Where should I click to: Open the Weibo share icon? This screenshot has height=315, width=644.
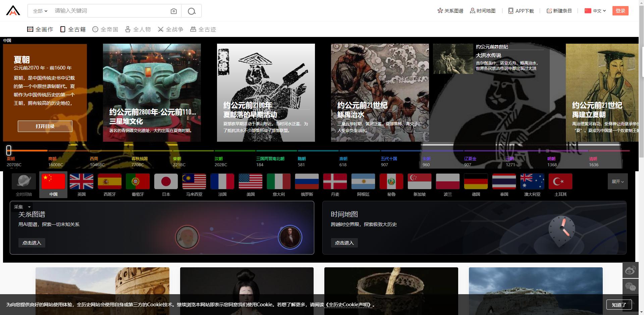[630, 270]
